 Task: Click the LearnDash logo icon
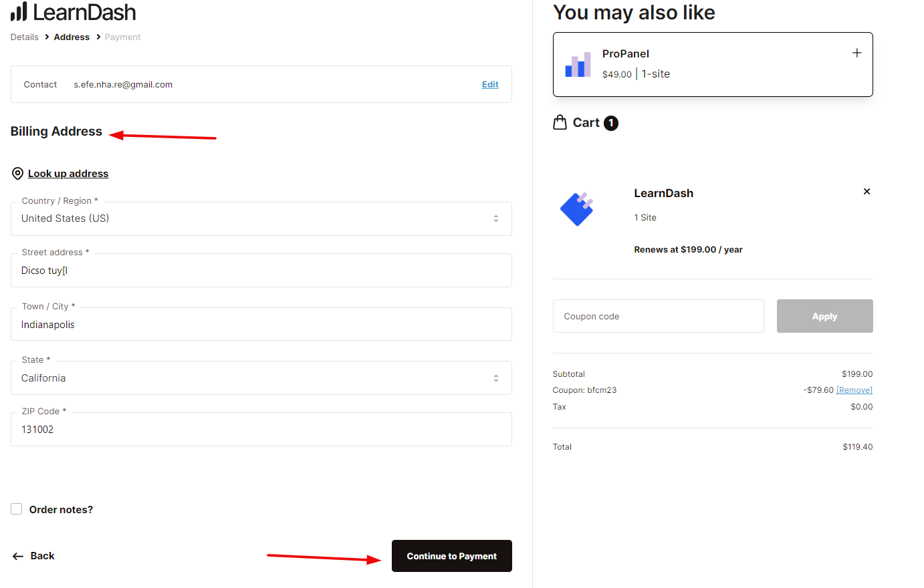[x=19, y=12]
